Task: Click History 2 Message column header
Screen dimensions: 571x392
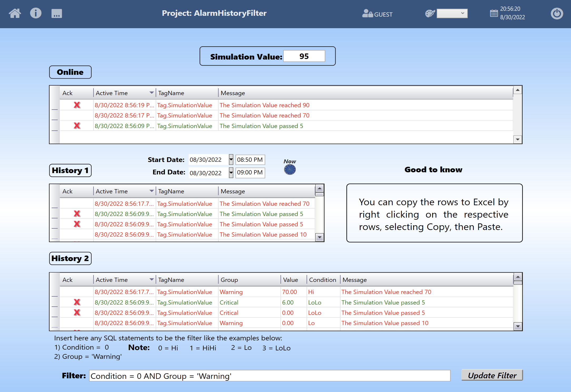Action: pos(426,280)
